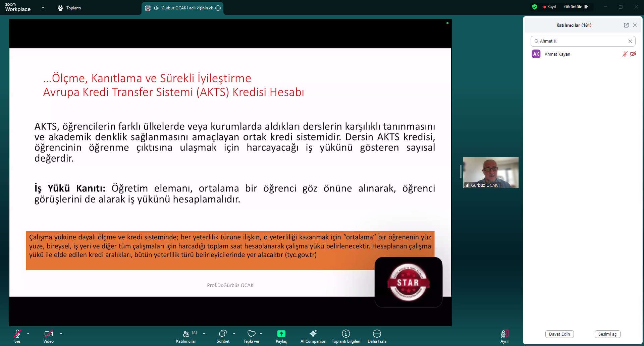Switch to the Toplantı tab
Image resolution: width=644 pixels, height=346 pixels.
pyautogui.click(x=69, y=8)
